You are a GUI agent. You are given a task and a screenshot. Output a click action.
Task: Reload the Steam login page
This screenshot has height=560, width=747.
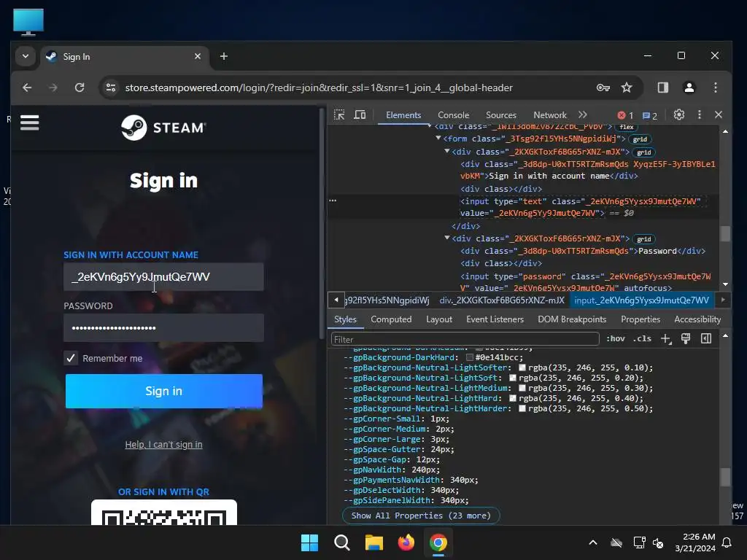click(x=80, y=87)
